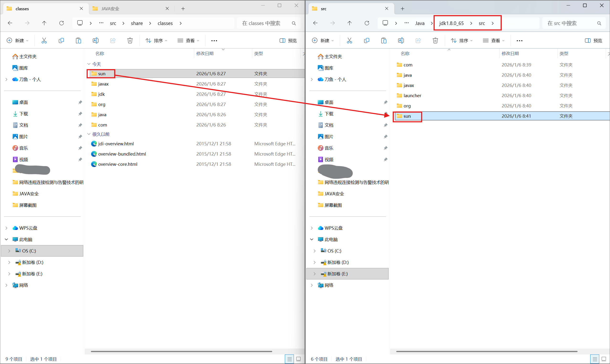Click the Copy icon in right window toolbar
Image resolution: width=610 pixels, height=364 pixels.
(366, 40)
